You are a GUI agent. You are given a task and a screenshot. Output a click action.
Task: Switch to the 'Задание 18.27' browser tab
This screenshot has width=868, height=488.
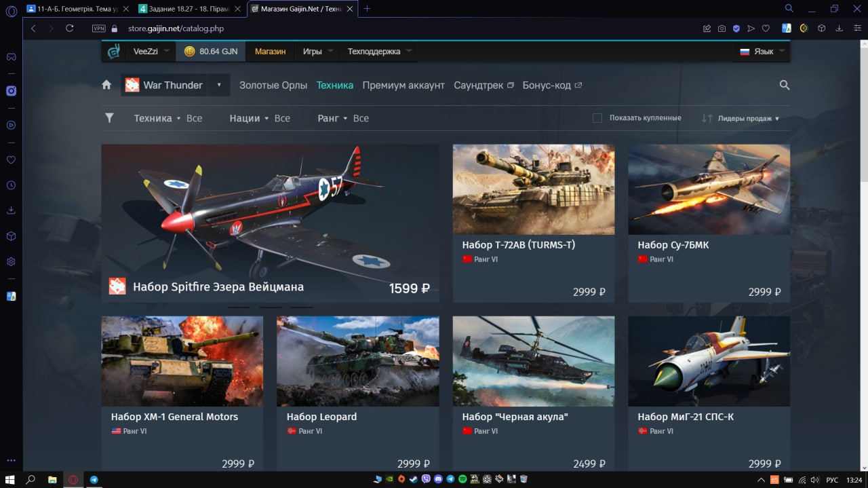point(189,9)
